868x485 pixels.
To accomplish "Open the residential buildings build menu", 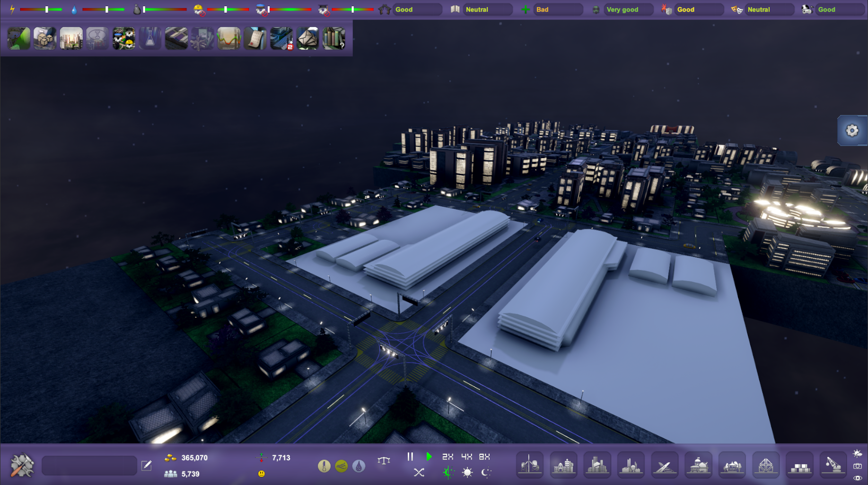I will pos(563,465).
